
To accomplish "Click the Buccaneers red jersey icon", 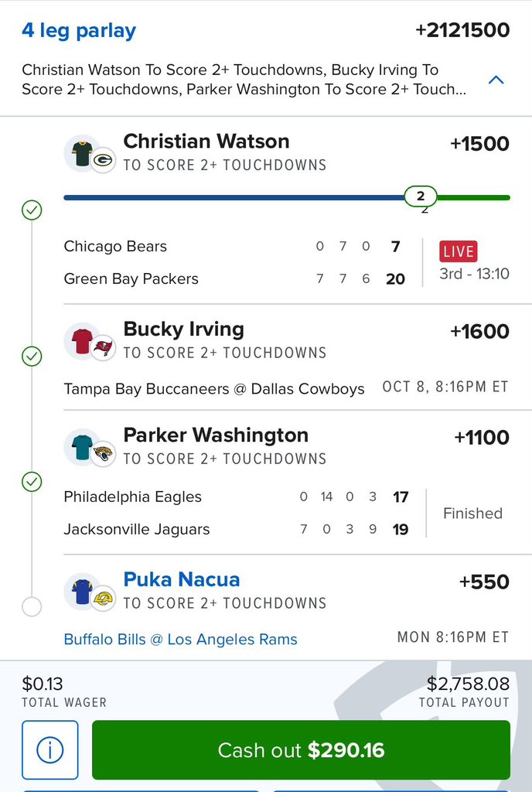I will pos(82,341).
